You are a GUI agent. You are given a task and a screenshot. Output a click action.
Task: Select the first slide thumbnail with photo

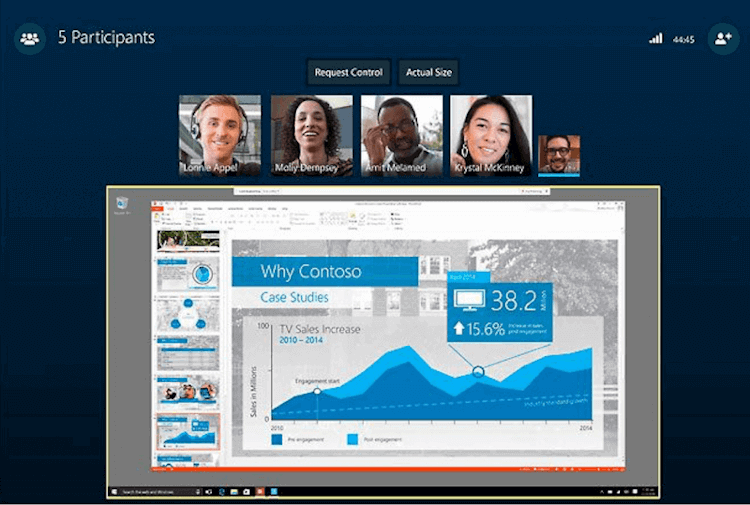click(188, 241)
